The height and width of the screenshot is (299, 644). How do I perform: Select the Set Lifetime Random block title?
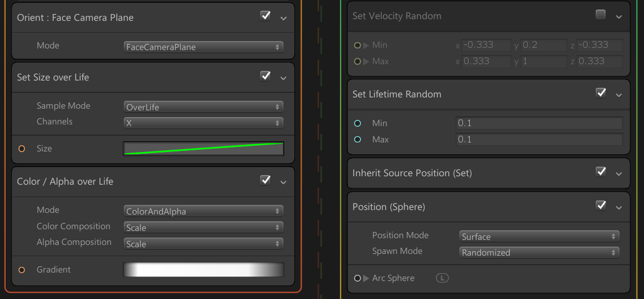pos(397,94)
